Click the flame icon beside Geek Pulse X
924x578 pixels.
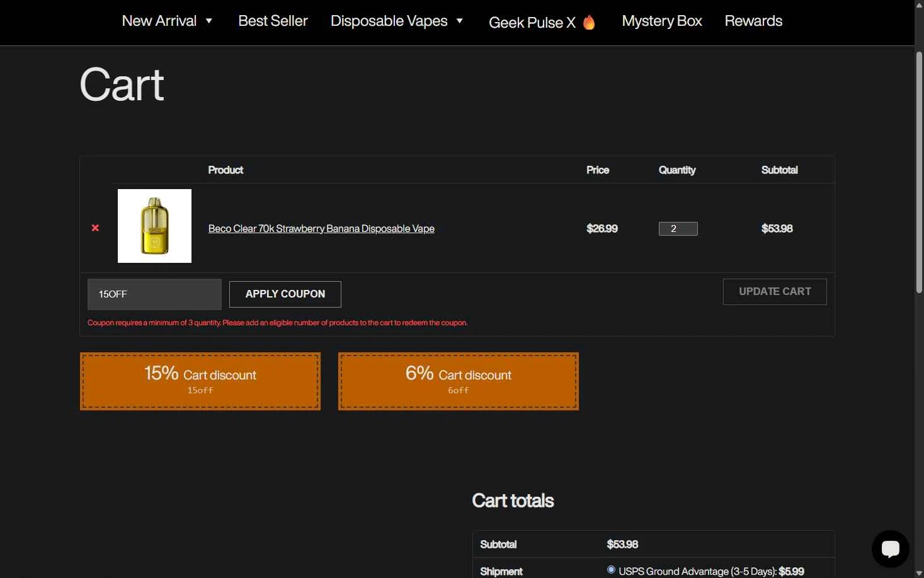(x=589, y=23)
